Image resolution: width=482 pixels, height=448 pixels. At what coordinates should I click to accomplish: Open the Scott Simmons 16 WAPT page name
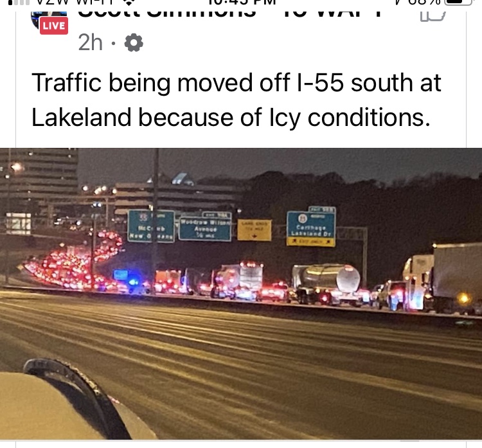[230, 14]
